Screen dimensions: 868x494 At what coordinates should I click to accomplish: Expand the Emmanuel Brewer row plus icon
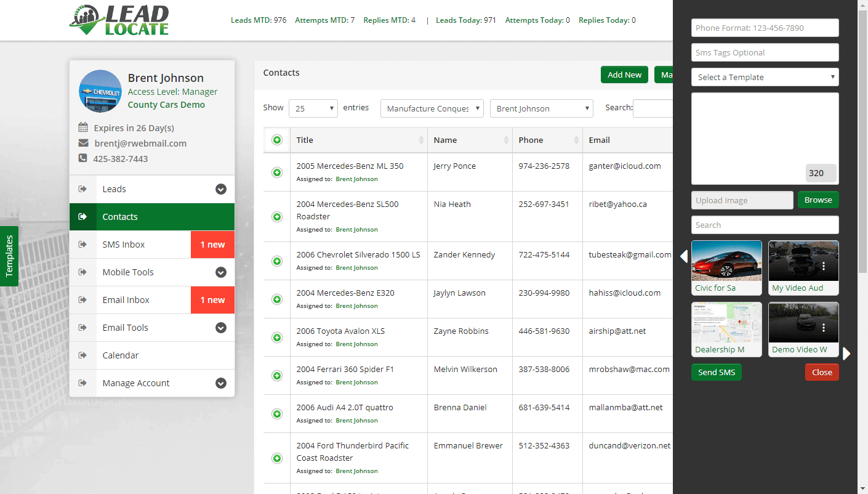click(x=277, y=458)
